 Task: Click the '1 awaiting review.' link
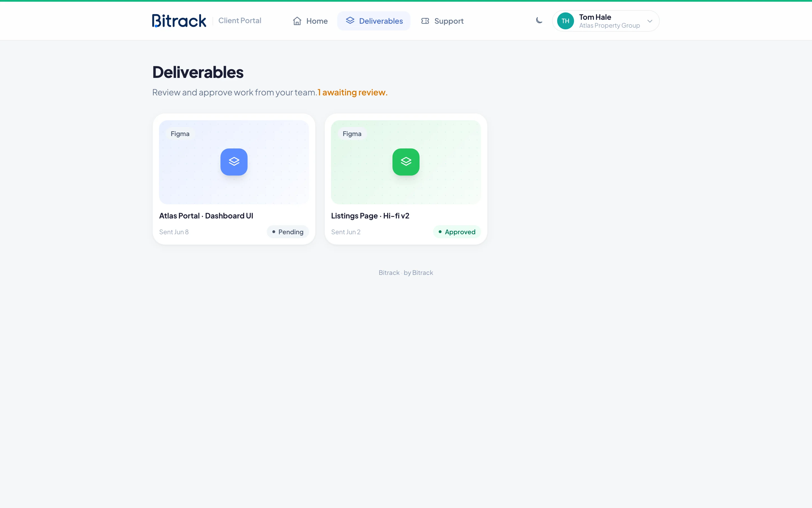click(353, 92)
